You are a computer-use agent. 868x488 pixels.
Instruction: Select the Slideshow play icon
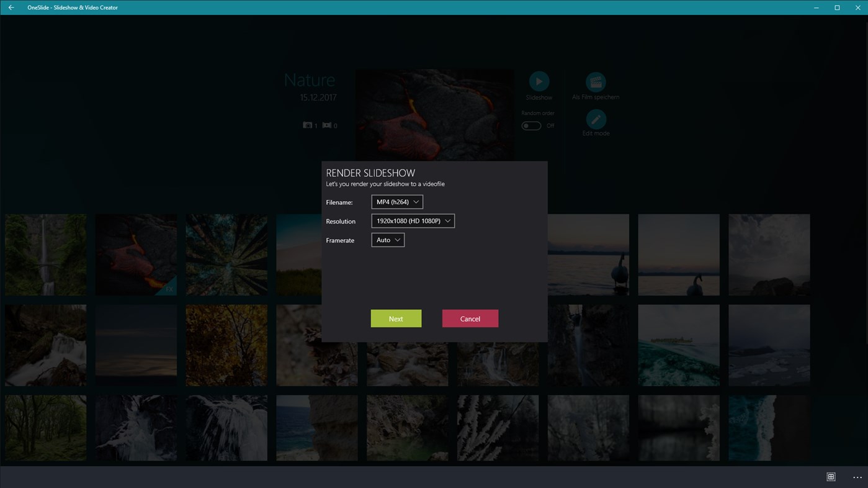click(539, 80)
